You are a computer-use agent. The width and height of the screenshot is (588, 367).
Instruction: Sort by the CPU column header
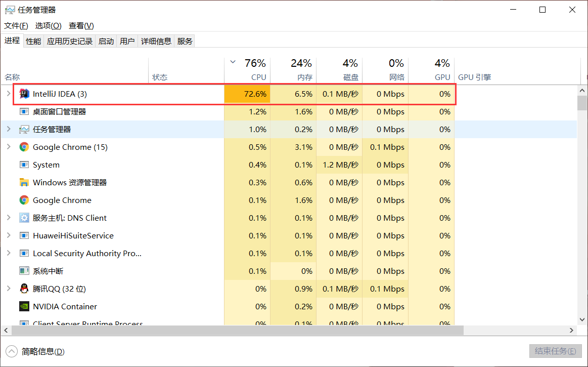[247, 70]
